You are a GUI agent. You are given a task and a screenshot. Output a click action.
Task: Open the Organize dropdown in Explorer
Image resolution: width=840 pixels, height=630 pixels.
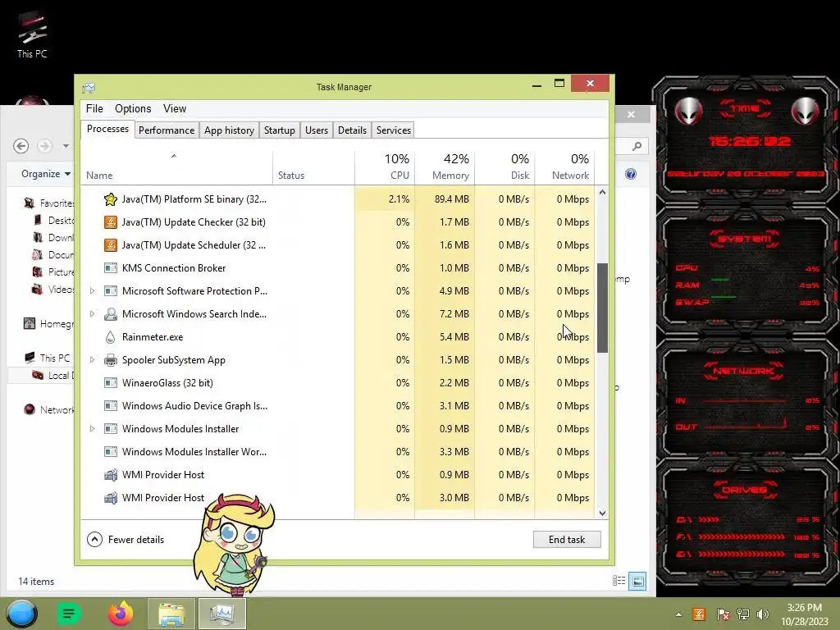[x=46, y=174]
